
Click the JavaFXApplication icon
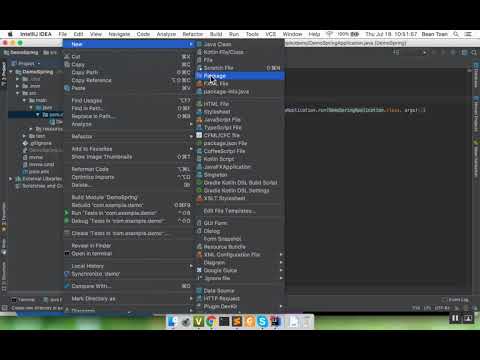tap(199, 167)
